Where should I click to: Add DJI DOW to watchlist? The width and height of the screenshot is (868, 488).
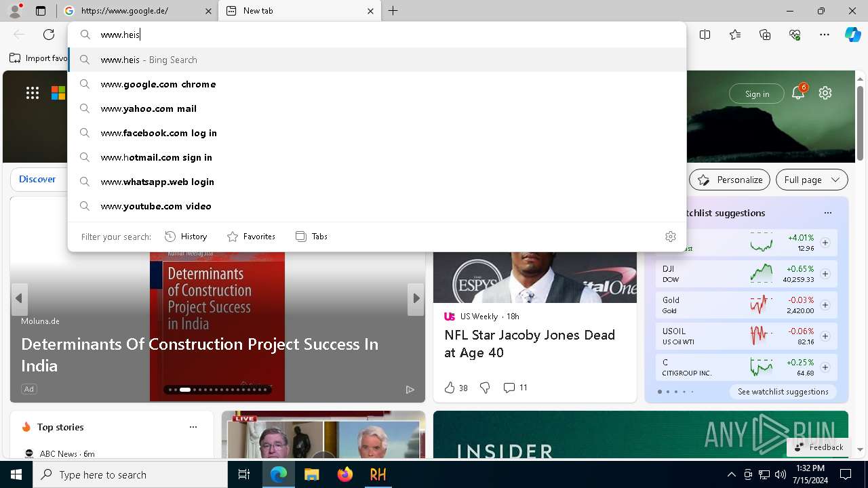pos(825,274)
